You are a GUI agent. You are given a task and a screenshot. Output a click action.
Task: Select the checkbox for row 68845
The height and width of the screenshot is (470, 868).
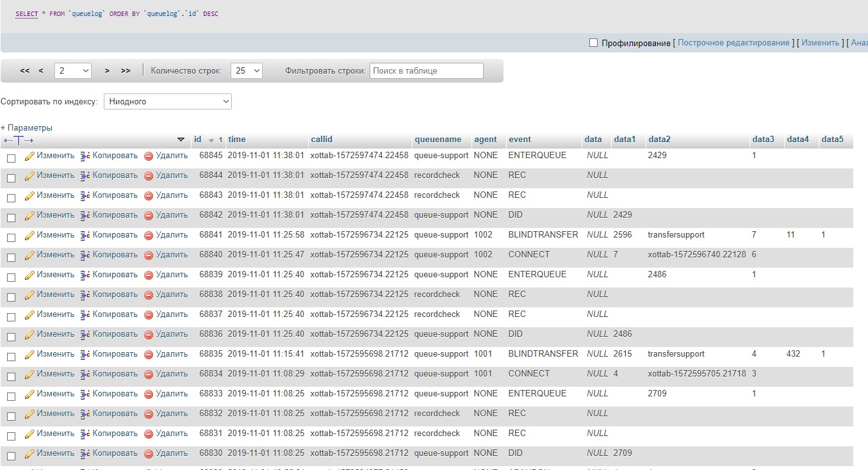pyautogui.click(x=11, y=158)
